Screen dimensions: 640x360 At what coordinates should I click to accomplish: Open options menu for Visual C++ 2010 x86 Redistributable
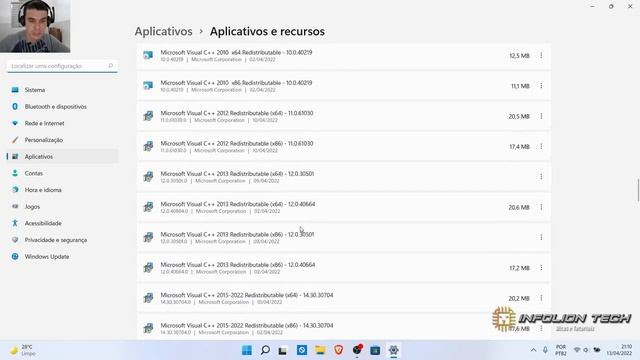(x=541, y=86)
